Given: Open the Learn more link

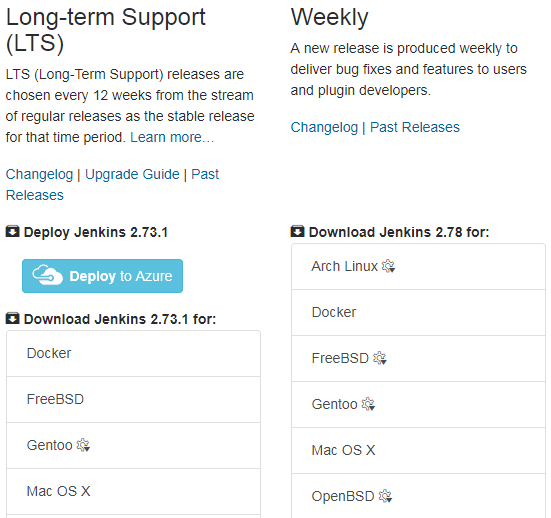Looking at the screenshot, I should [172, 137].
